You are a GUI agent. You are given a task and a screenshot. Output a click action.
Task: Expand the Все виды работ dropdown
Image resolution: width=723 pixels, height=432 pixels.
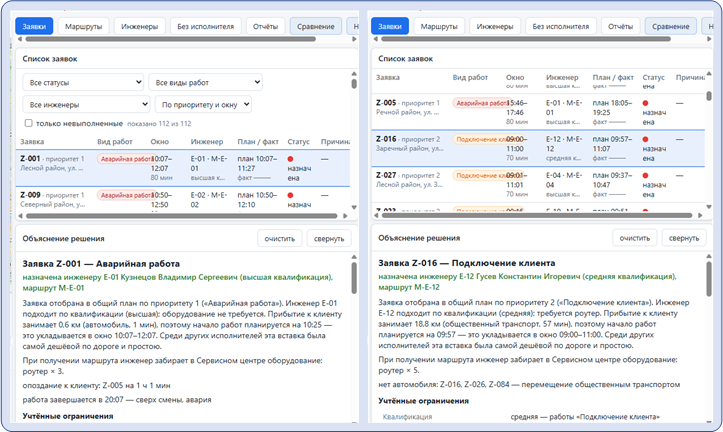coord(205,83)
